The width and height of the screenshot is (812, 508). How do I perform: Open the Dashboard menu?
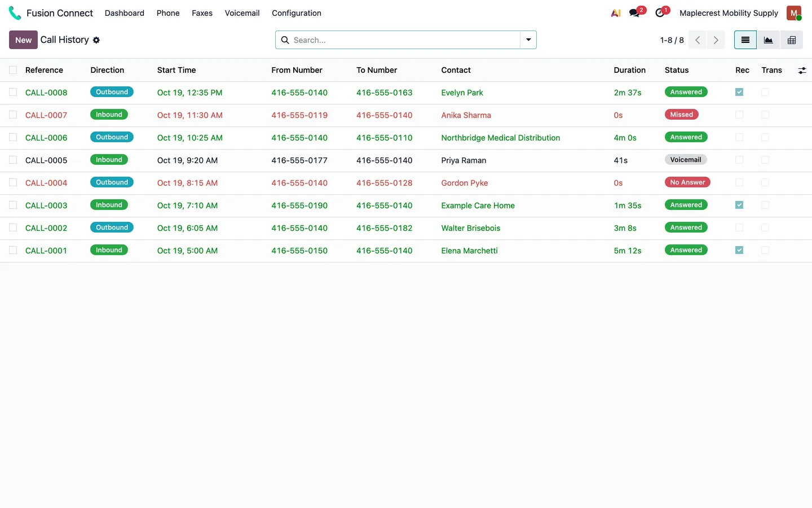click(x=125, y=13)
